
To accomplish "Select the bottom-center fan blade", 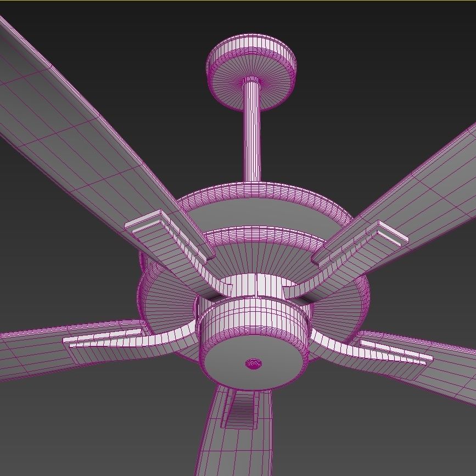I will pos(237,431).
